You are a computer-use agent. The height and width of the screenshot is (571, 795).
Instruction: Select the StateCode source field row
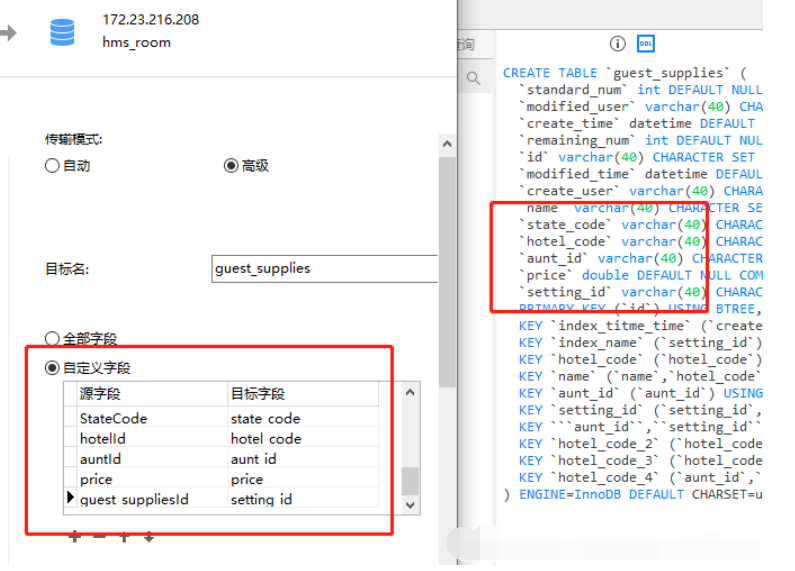(113, 419)
